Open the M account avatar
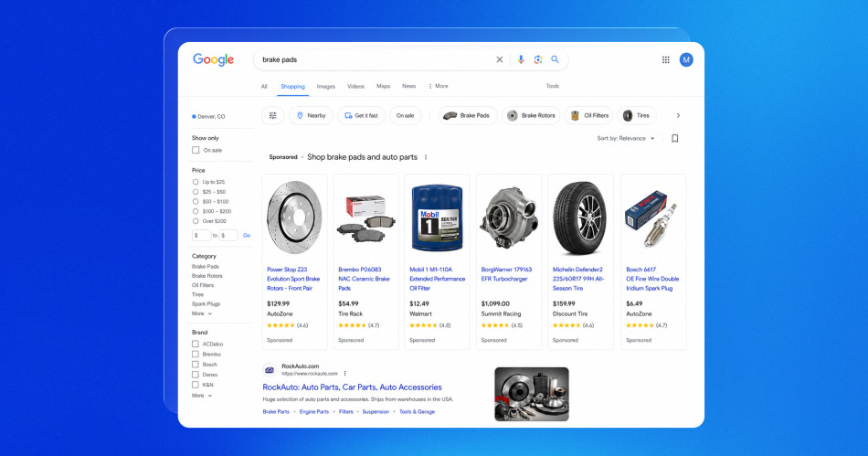The width and height of the screenshot is (868, 456). 686,59
